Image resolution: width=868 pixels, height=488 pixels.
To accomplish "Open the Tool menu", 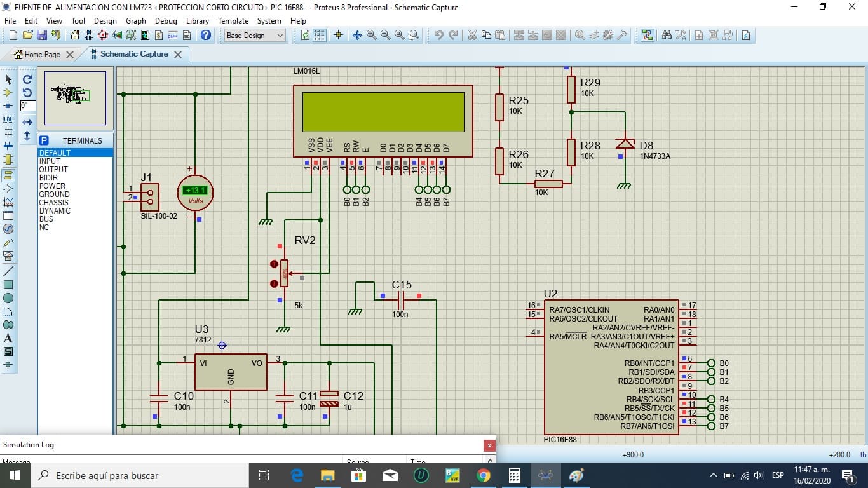I will (x=78, y=21).
